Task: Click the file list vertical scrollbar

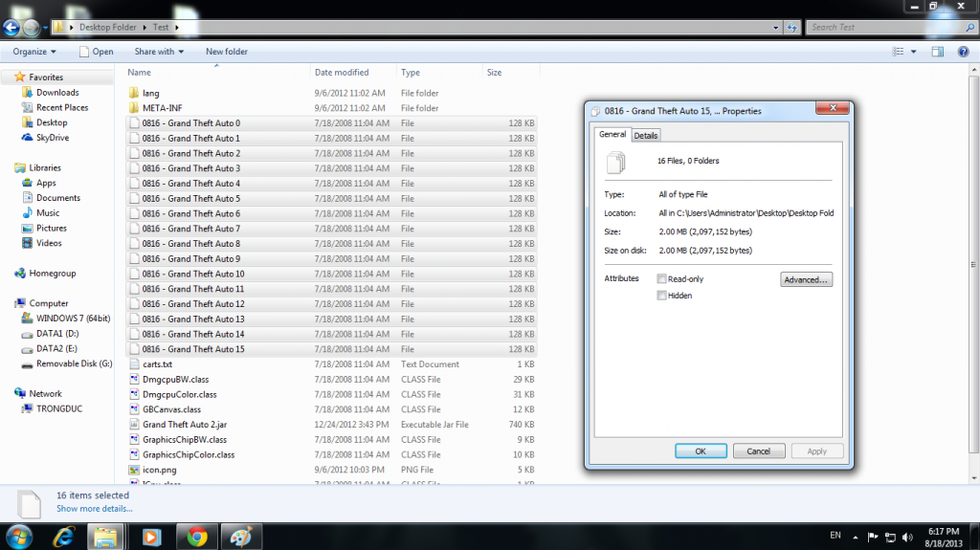Action: 973,264
